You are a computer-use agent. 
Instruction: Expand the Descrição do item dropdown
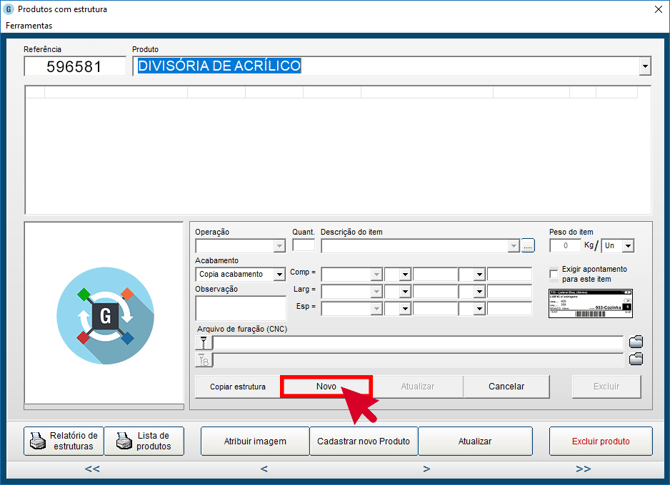click(514, 246)
